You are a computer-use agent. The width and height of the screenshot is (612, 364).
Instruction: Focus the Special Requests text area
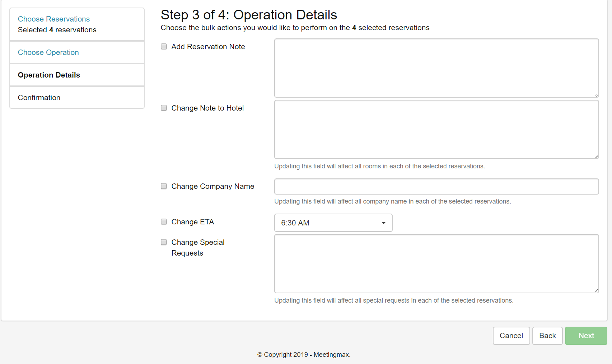436,263
